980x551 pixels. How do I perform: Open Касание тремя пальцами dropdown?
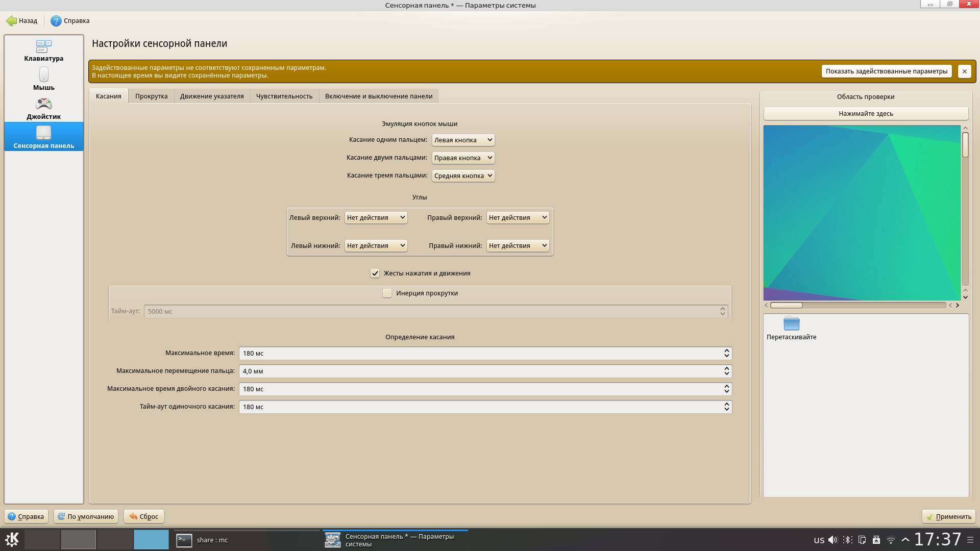463,176
